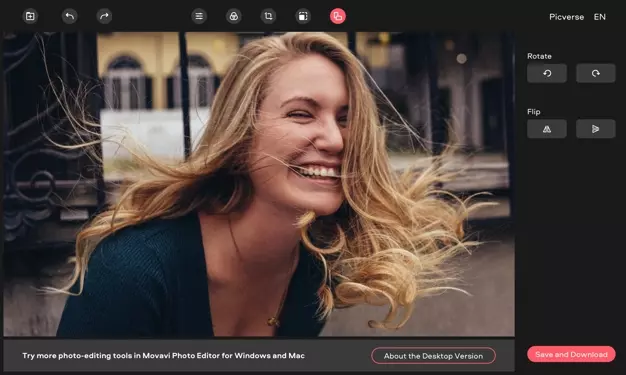Select the crop tool
626x375 pixels.
268,16
